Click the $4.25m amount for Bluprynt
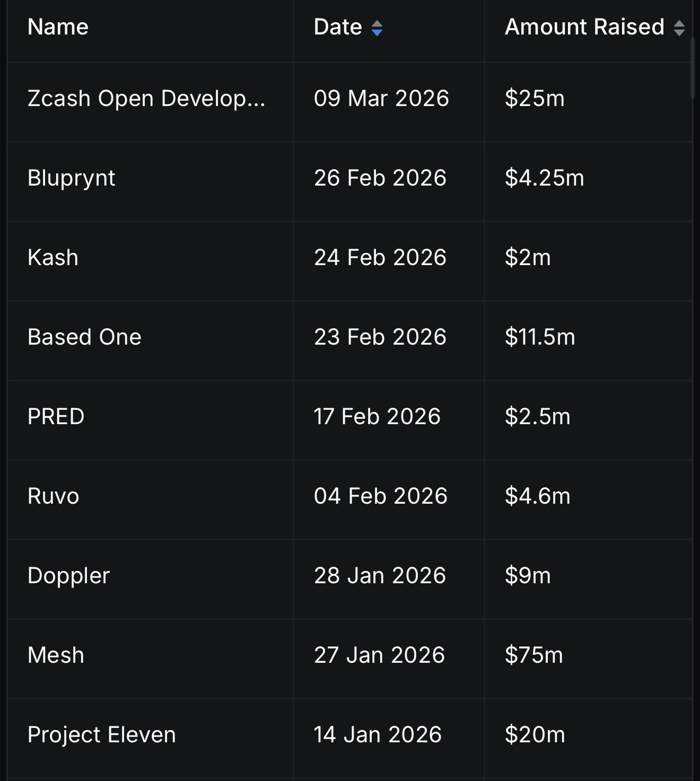Viewport: 700px width, 781px height. coord(544,178)
